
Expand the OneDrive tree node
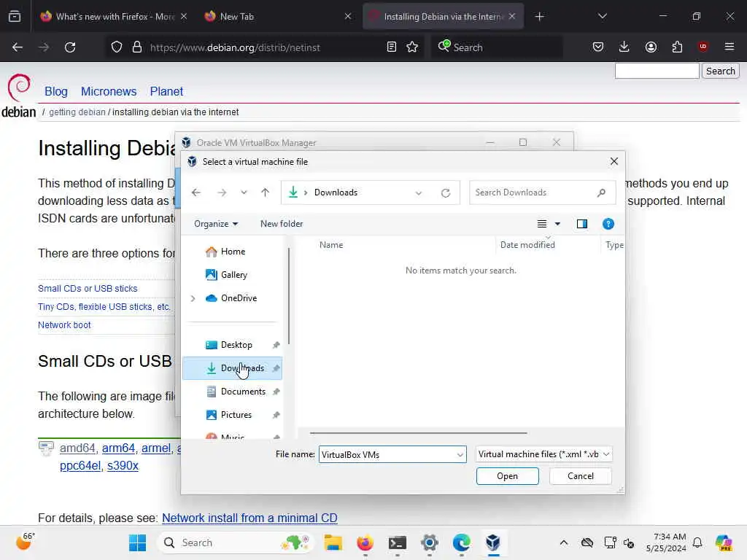[193, 298]
